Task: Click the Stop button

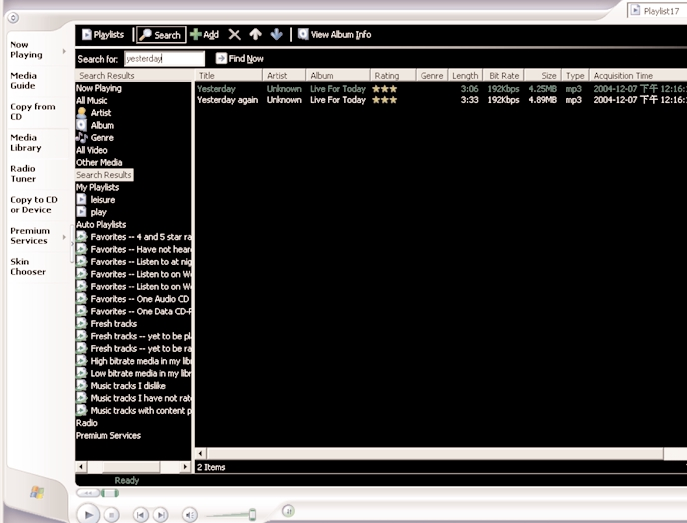Action: pyautogui.click(x=112, y=515)
